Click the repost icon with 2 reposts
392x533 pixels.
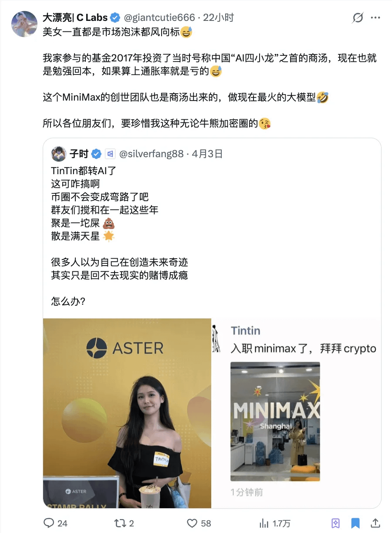click(x=118, y=523)
